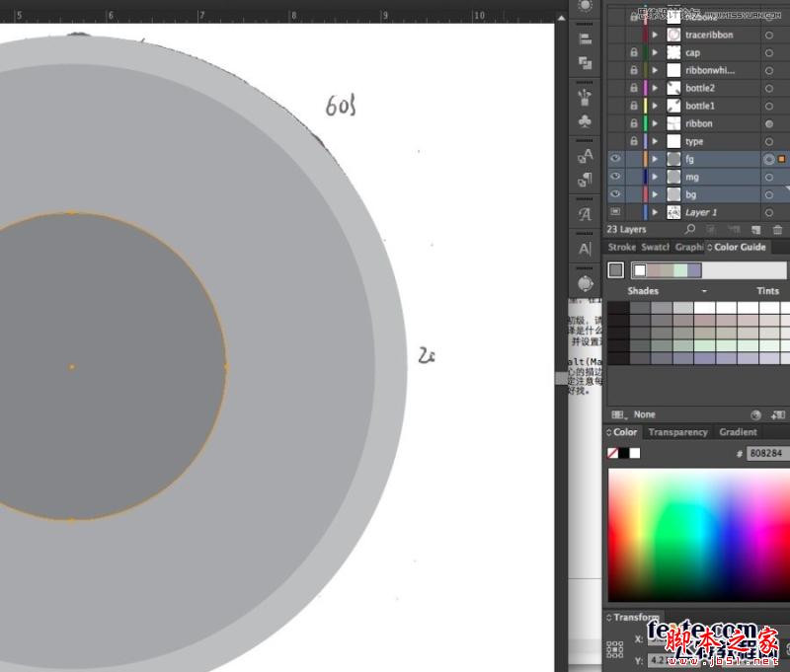790x672 pixels.
Task: Open the Shades and Tints variation dropdown
Action: [x=704, y=290]
